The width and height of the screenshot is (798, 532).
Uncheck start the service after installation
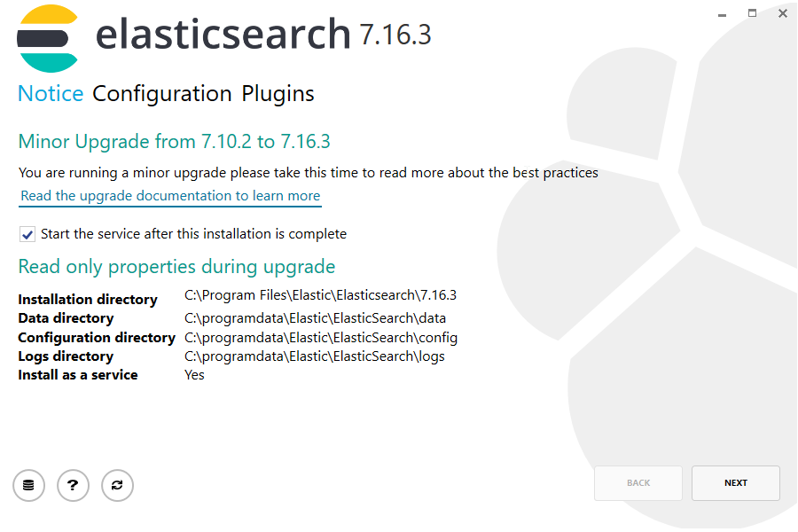(x=27, y=233)
